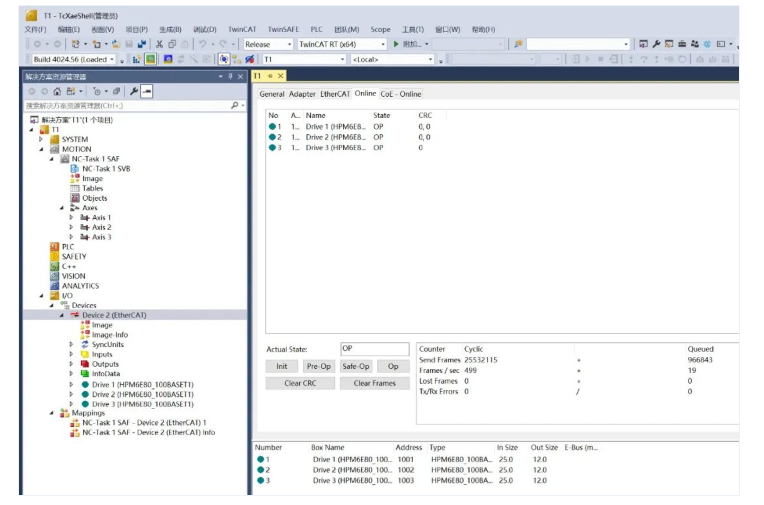The height and width of the screenshot is (505, 764).
Task: Click the search magnifier icon in Solution Explorer
Action: click(234, 105)
